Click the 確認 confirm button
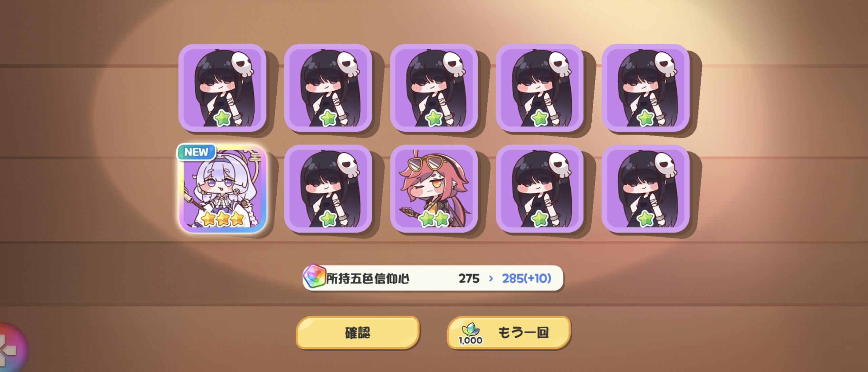Viewport: 868px width, 372px height. pos(358,333)
